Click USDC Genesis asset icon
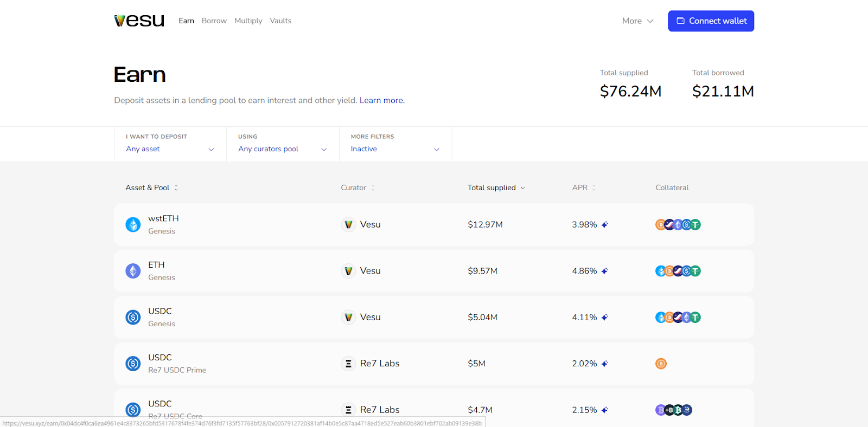 click(x=133, y=317)
